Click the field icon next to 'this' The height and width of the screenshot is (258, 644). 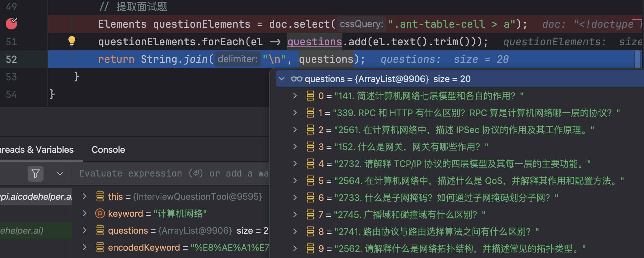pyautogui.click(x=100, y=196)
